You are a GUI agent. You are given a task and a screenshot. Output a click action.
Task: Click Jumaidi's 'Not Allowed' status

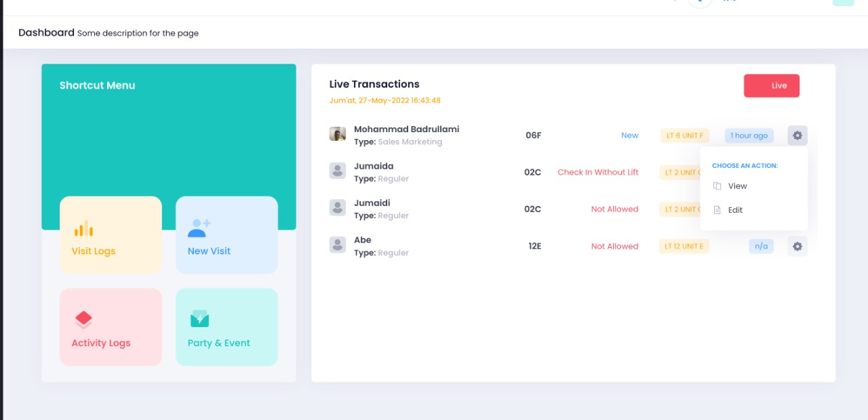(x=614, y=209)
